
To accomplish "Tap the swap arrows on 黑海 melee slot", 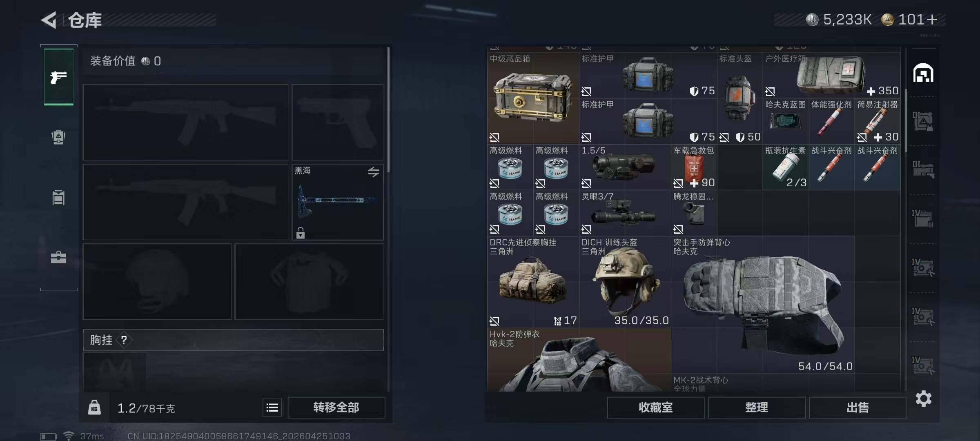I will tap(373, 172).
